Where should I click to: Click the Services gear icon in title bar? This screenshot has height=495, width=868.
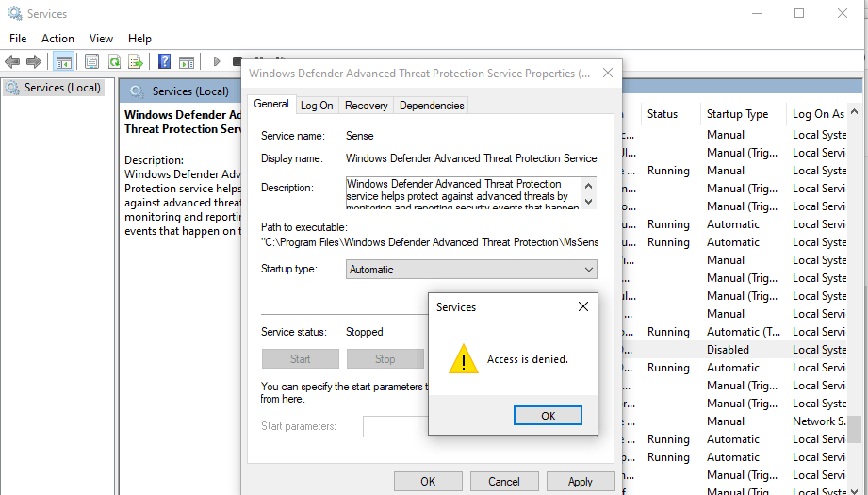15,13
